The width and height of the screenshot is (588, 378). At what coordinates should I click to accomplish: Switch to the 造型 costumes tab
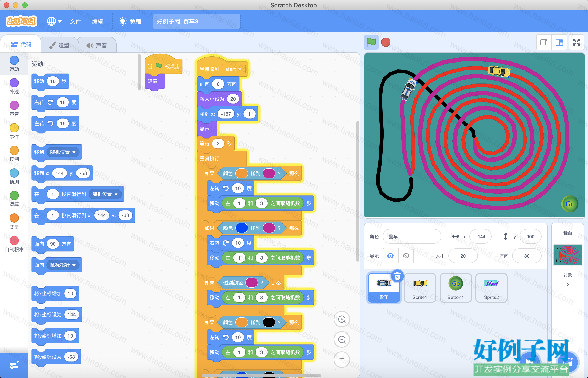(x=59, y=45)
